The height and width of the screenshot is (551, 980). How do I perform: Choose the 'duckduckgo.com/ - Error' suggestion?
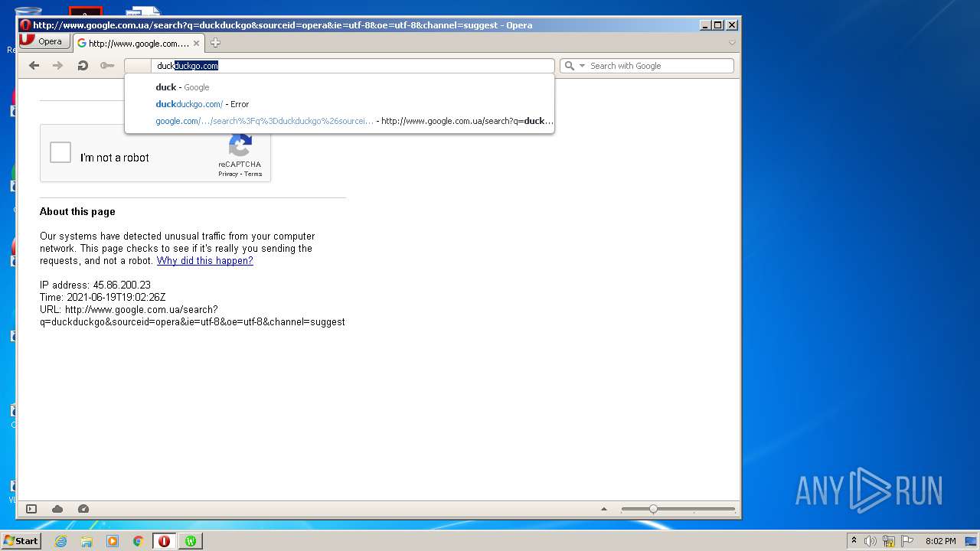point(339,104)
